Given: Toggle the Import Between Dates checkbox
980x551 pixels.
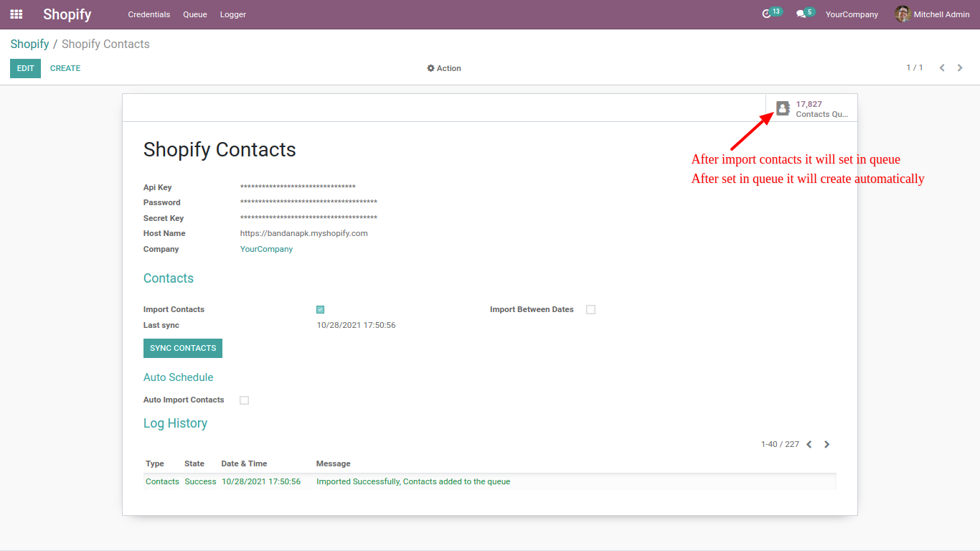Looking at the screenshot, I should click(x=590, y=310).
